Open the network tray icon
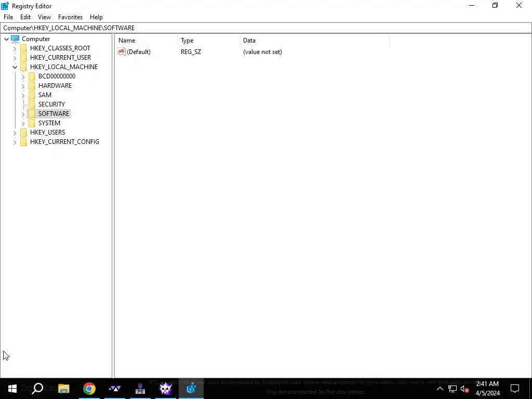This screenshot has width=532, height=399. click(453, 389)
